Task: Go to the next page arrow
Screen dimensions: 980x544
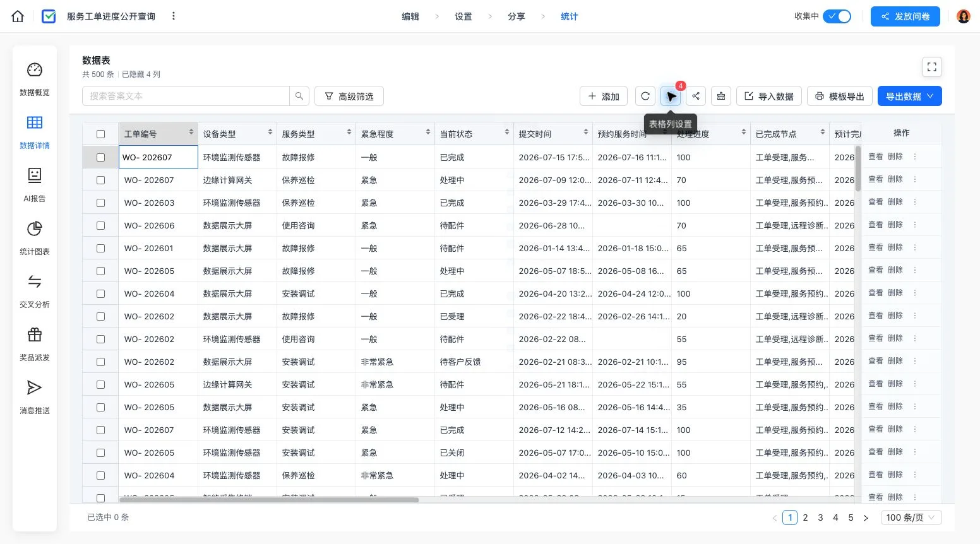Action: (x=866, y=517)
